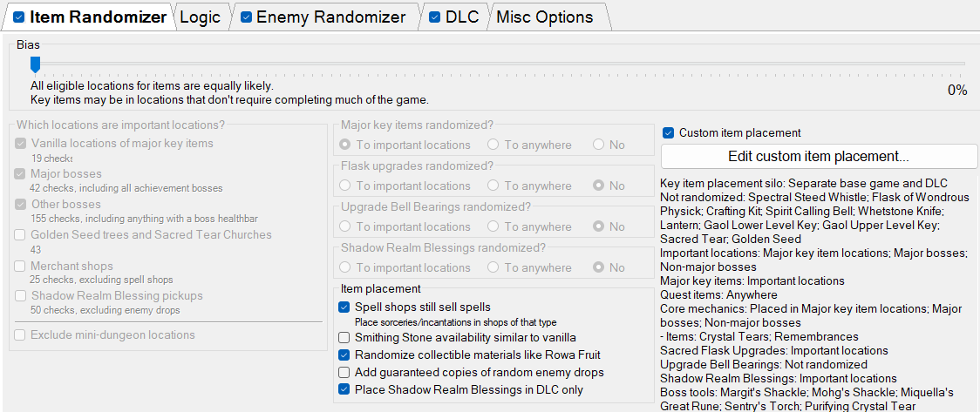Toggle the DLC tab checkbox
Screen dimensions: 980x412
pos(435,17)
